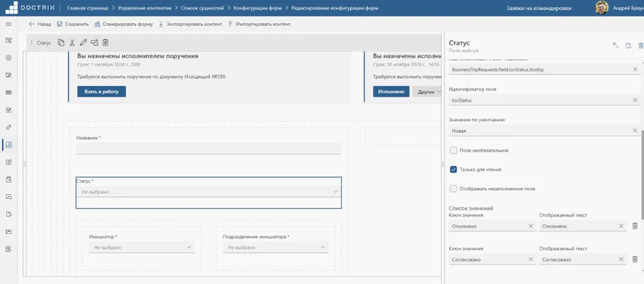Click the Значение по умолчанию input field
This screenshot has height=284, width=644.
click(x=544, y=131)
